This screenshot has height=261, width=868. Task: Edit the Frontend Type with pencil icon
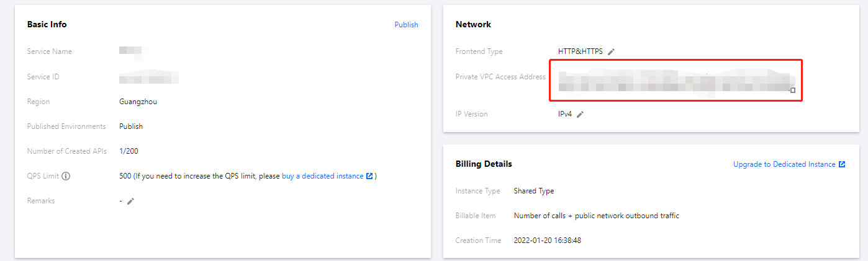pyautogui.click(x=611, y=52)
